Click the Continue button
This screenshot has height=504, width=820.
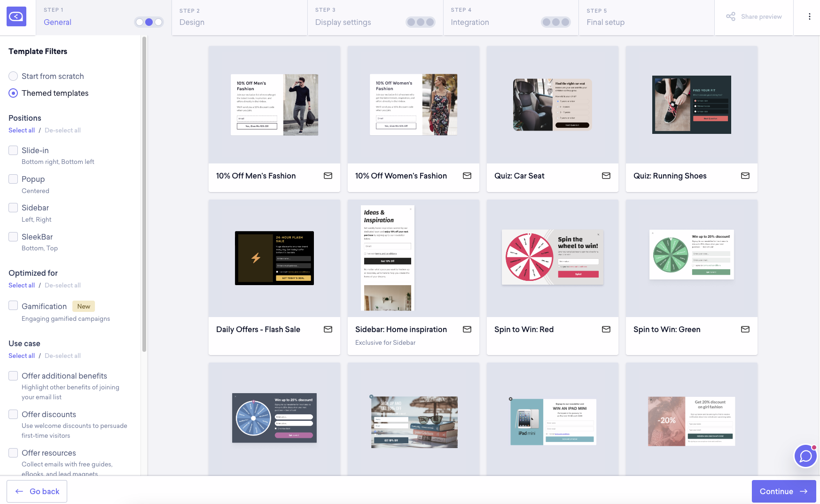coord(783,491)
